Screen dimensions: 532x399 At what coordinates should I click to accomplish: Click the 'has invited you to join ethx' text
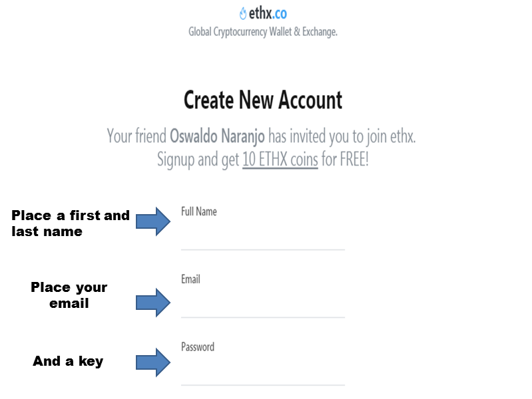(x=342, y=136)
